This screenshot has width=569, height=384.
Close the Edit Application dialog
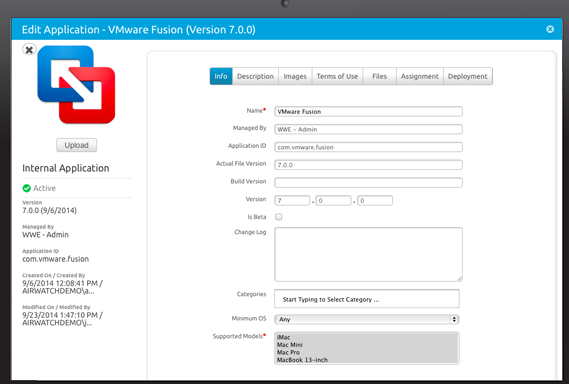(x=550, y=29)
